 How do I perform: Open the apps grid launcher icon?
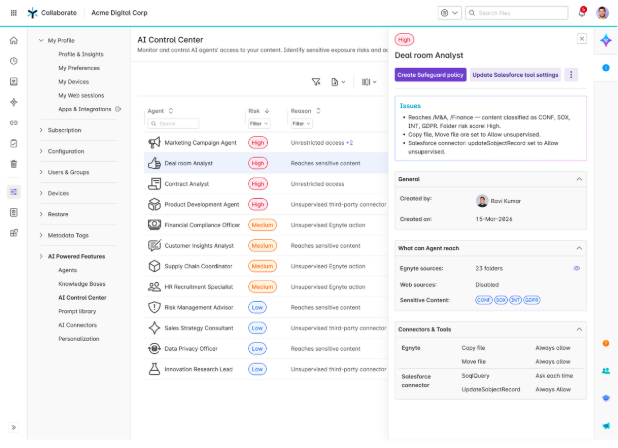(13, 13)
